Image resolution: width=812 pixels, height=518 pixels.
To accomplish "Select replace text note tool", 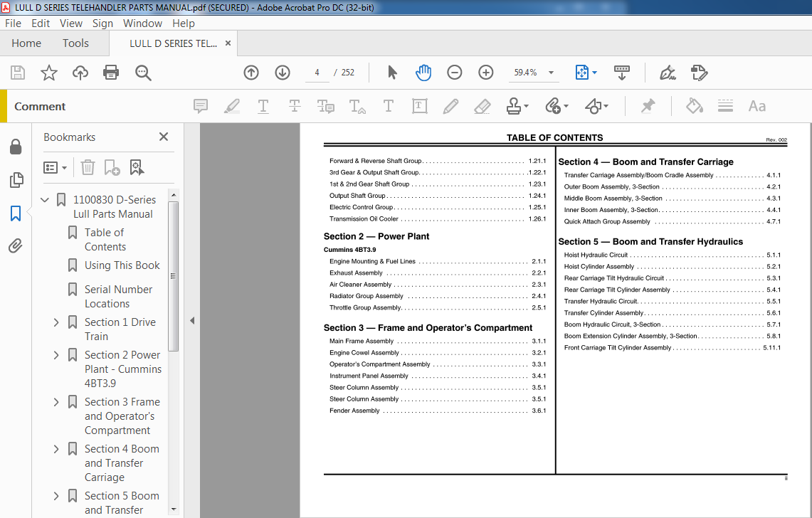I will 325,106.
